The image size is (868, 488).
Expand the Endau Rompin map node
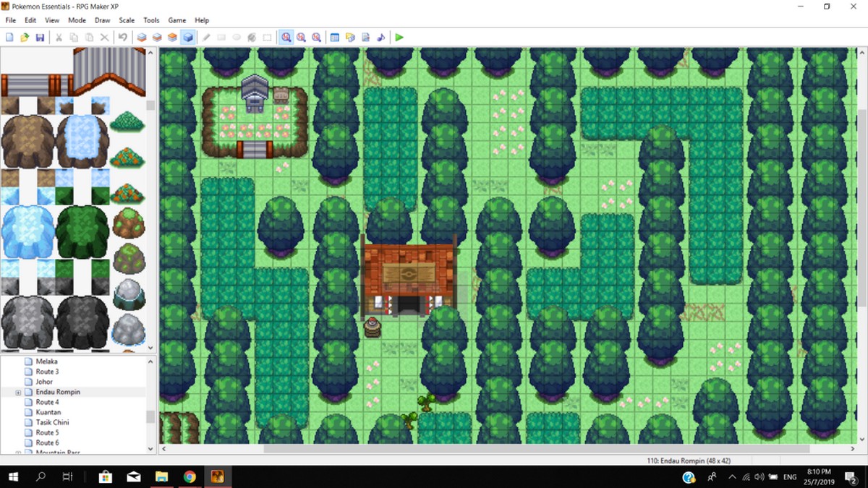(18, 392)
